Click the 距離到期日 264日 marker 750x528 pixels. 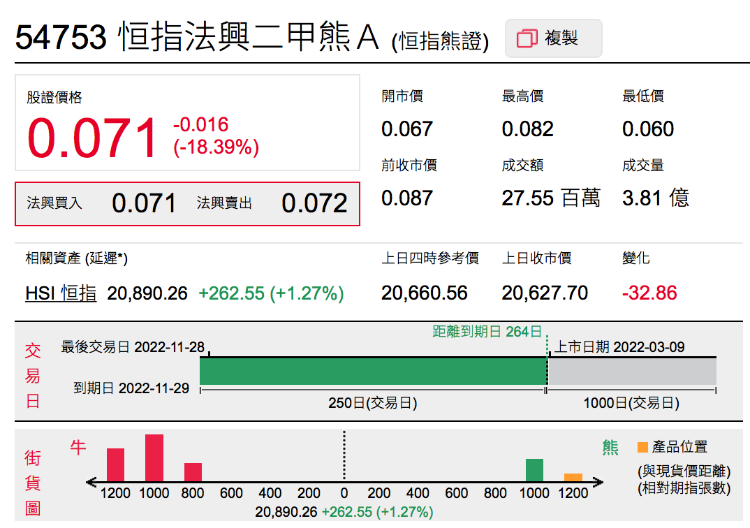point(487,331)
